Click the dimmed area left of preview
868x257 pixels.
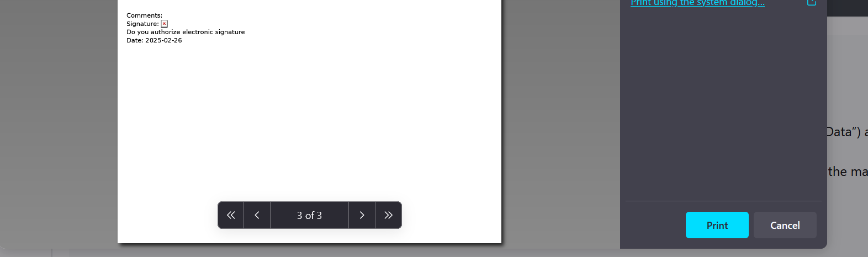(x=58, y=121)
